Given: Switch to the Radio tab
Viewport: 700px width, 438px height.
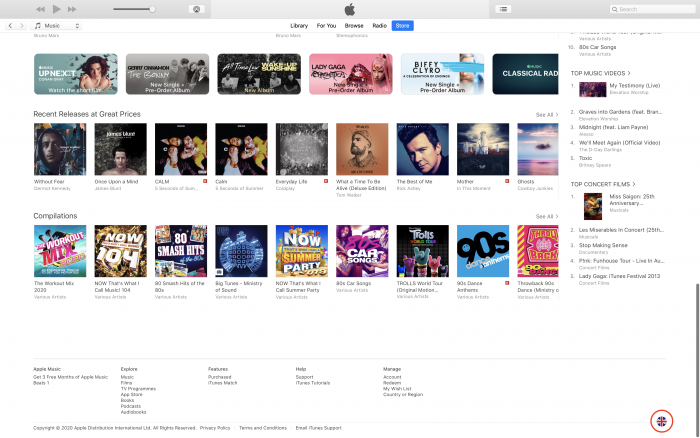Looking at the screenshot, I should pos(380,25).
